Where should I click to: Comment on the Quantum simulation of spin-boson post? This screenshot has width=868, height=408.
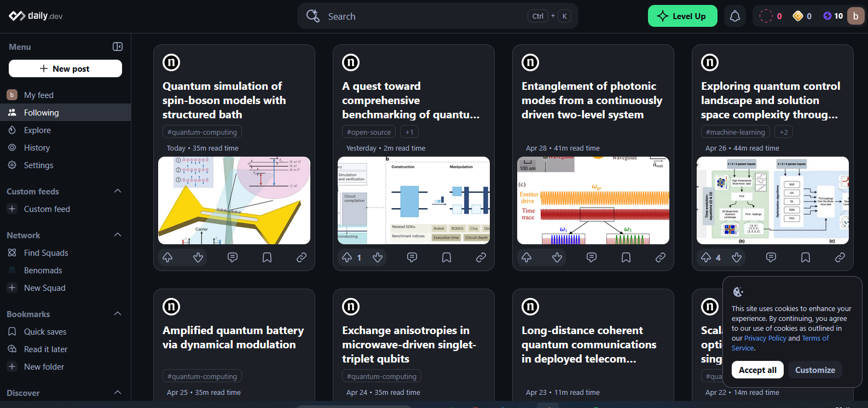(x=233, y=257)
